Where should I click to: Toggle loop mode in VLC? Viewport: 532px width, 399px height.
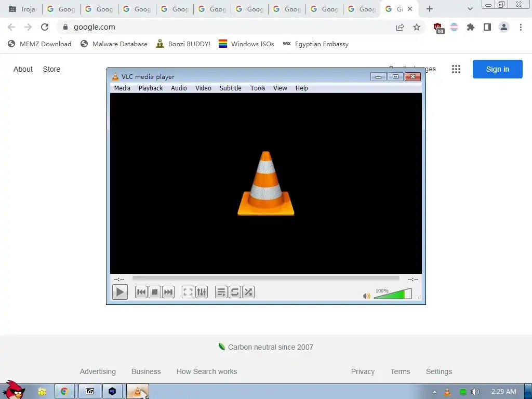point(234,292)
